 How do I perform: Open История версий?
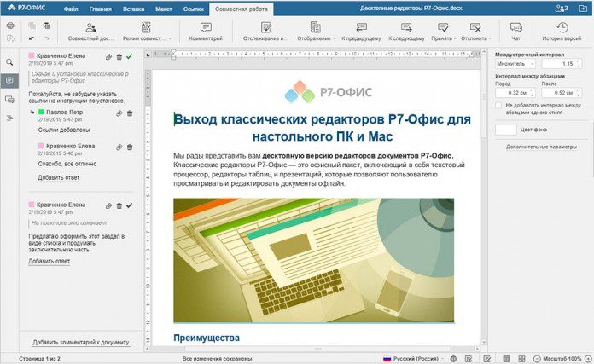562,32
